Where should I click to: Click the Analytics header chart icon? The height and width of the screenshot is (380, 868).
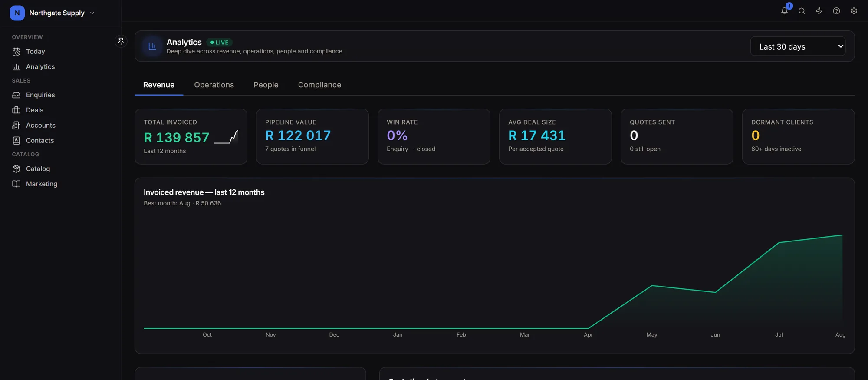pos(152,46)
